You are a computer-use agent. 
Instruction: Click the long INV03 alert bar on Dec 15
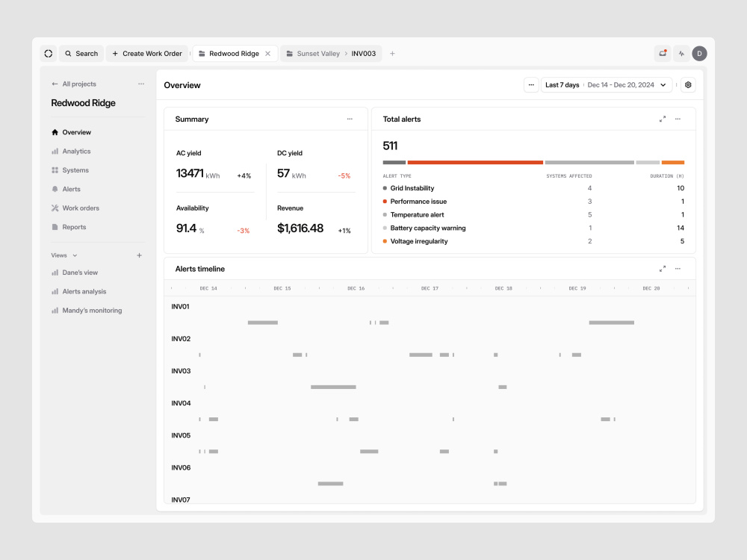tap(333, 387)
